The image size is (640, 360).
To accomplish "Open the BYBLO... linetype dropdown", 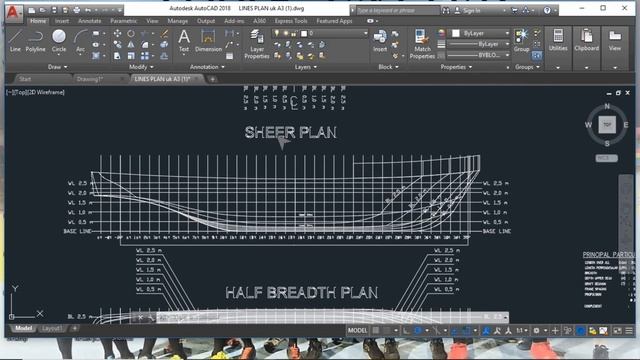I will click(478, 55).
